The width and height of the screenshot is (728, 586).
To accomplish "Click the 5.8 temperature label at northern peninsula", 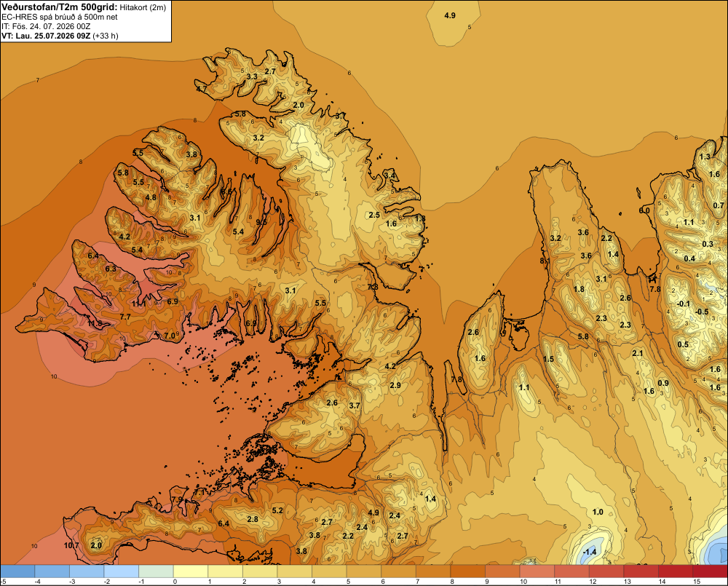I will [x=240, y=114].
